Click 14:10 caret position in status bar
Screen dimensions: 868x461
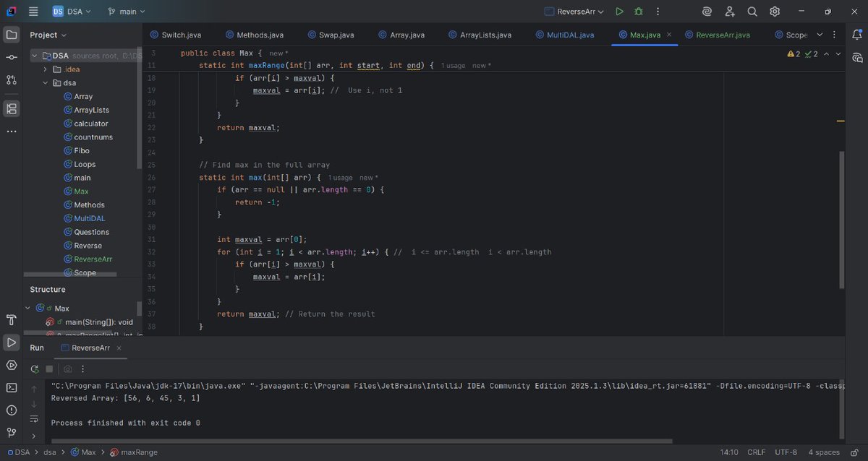[x=728, y=452]
